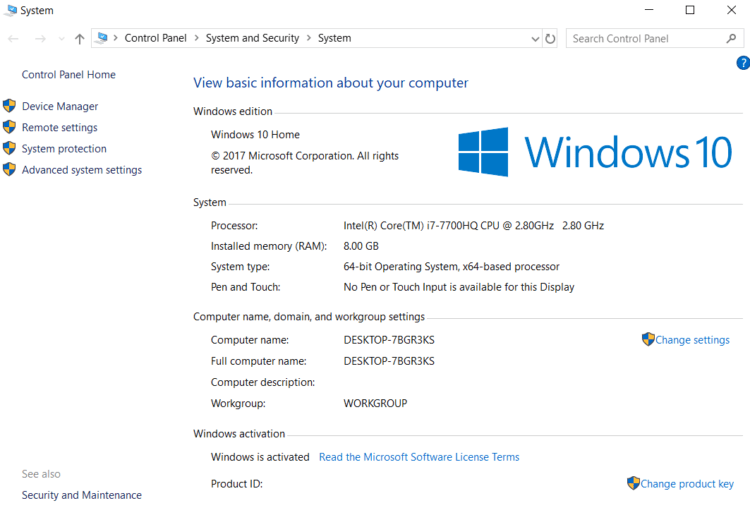Viewport: 750px width, 515px height.
Task: Click the Full computer name value DESKTOP-7BGR3KS
Action: point(389,361)
